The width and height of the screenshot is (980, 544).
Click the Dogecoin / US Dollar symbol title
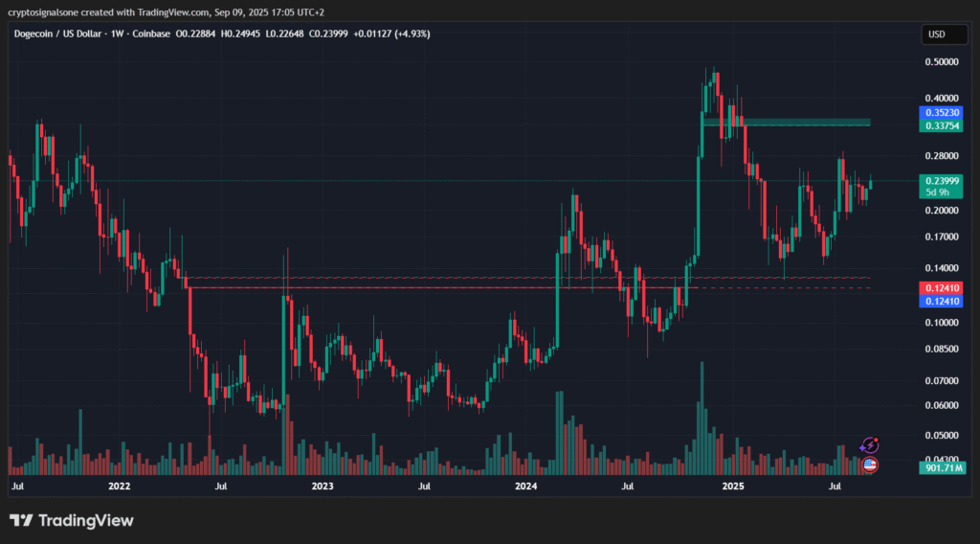pos(57,34)
